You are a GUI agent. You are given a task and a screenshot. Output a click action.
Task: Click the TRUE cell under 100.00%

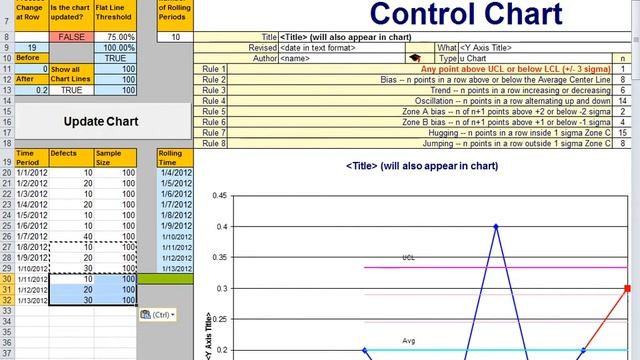[x=116, y=58]
